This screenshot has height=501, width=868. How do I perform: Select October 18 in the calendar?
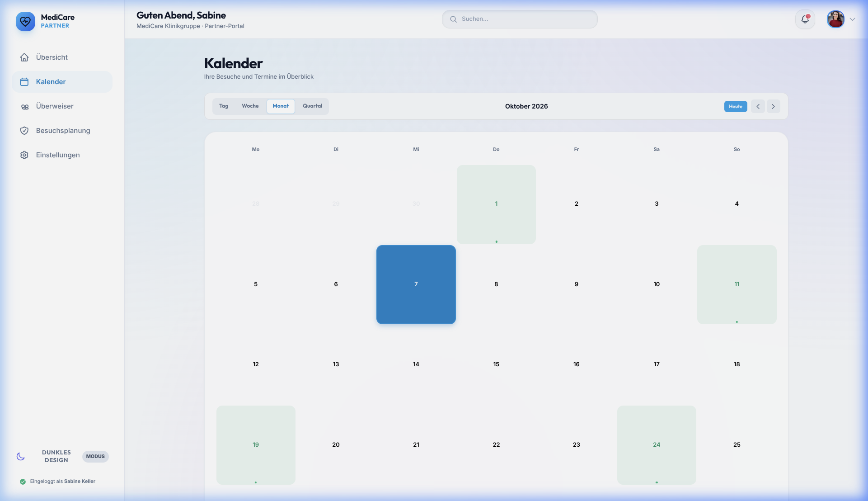coord(737,364)
